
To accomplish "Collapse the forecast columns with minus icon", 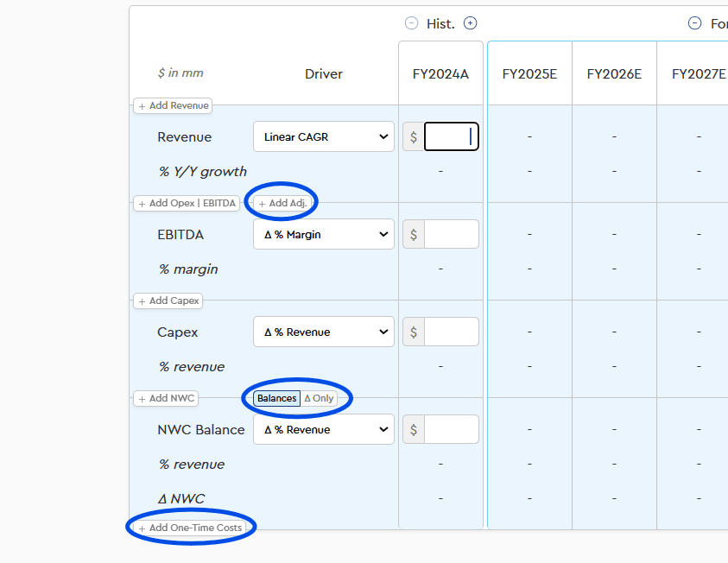I will click(694, 23).
